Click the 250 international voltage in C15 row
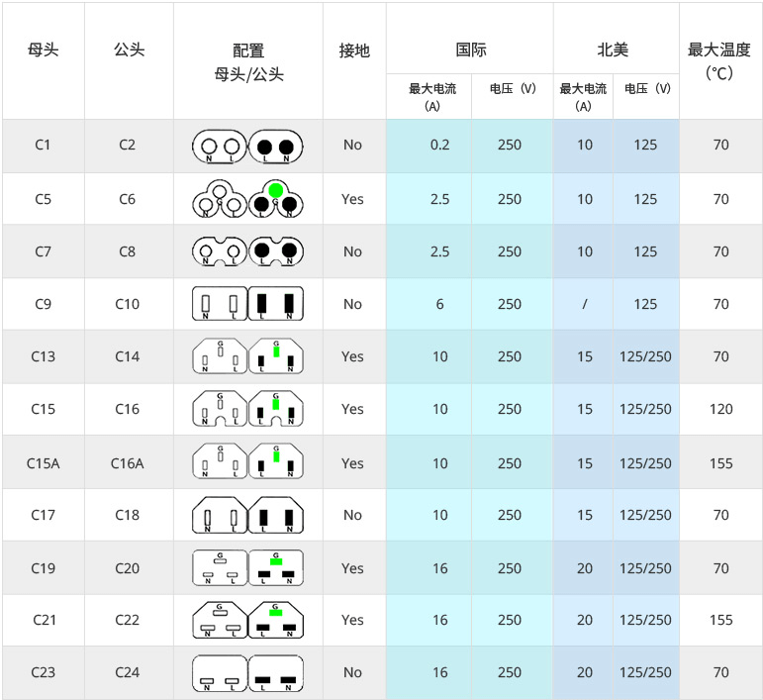This screenshot has height=700, width=763. pos(510,409)
